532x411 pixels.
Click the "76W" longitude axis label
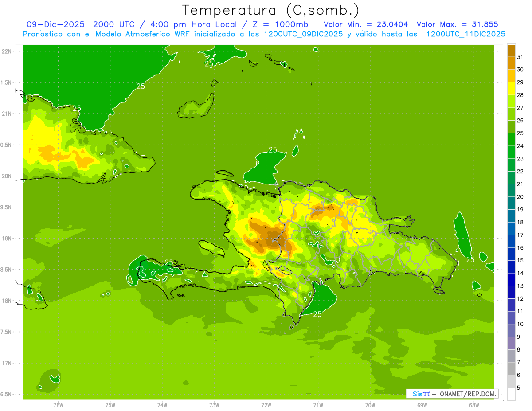tap(58, 405)
